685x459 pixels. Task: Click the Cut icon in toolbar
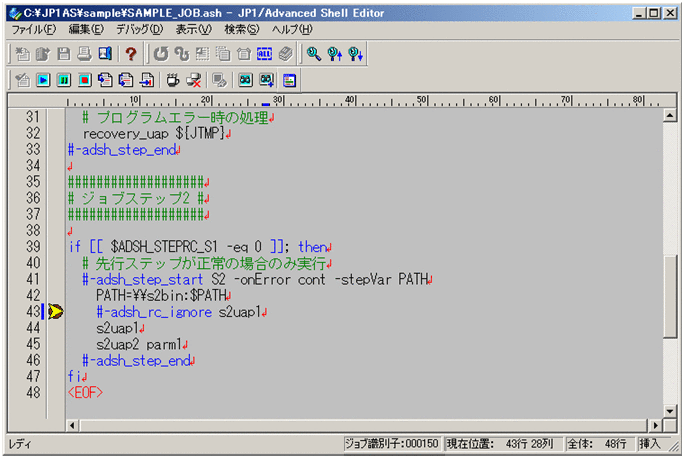pyautogui.click(x=202, y=54)
